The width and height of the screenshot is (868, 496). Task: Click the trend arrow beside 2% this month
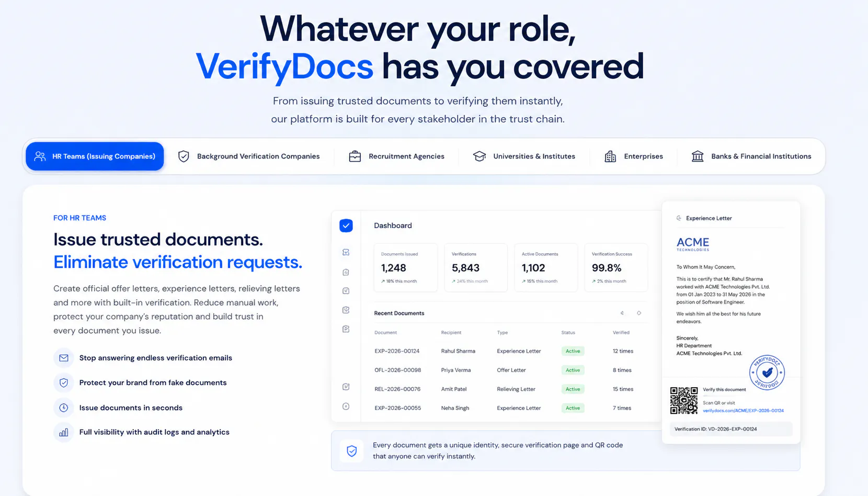coord(594,281)
